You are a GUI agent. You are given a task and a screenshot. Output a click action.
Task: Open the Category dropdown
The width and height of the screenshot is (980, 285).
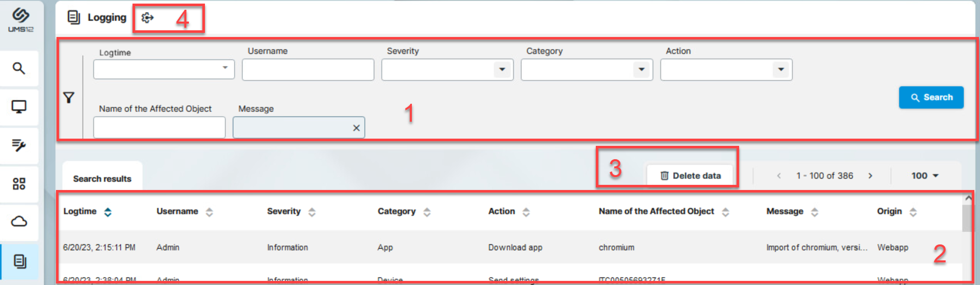(x=641, y=69)
